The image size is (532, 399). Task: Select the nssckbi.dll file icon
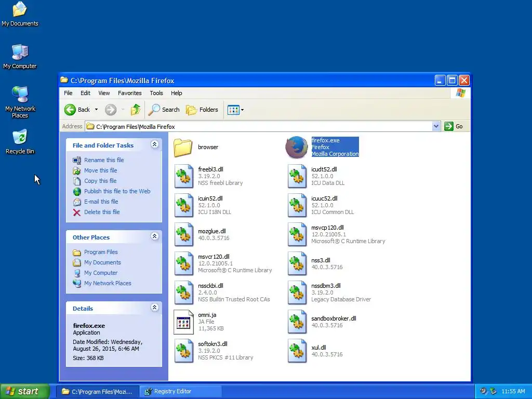point(183,292)
